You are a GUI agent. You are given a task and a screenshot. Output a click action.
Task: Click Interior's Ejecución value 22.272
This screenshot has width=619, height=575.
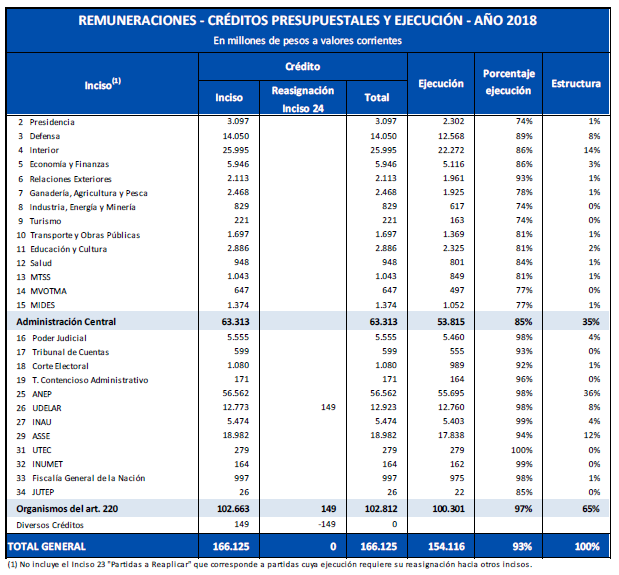click(451, 150)
